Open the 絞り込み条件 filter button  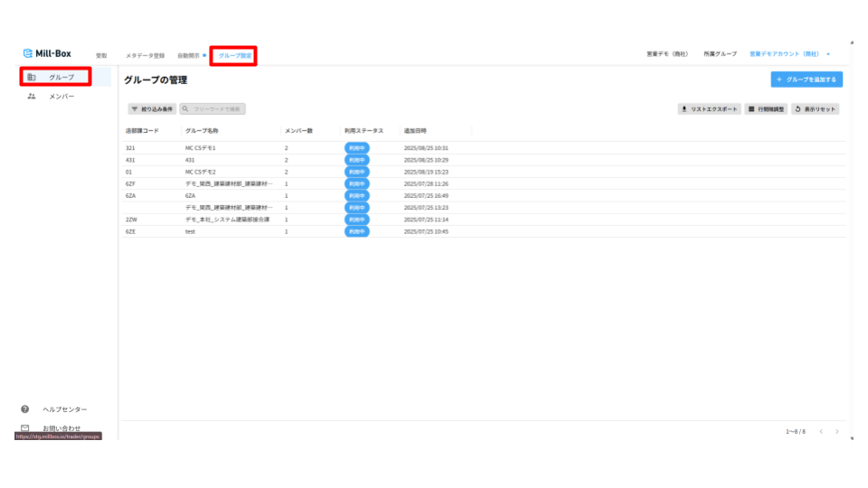coord(152,109)
